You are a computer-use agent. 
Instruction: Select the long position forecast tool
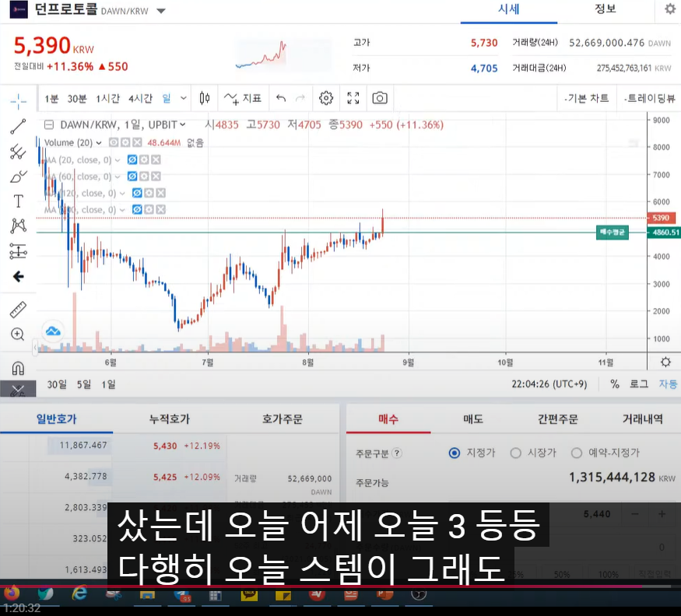coord(18,251)
